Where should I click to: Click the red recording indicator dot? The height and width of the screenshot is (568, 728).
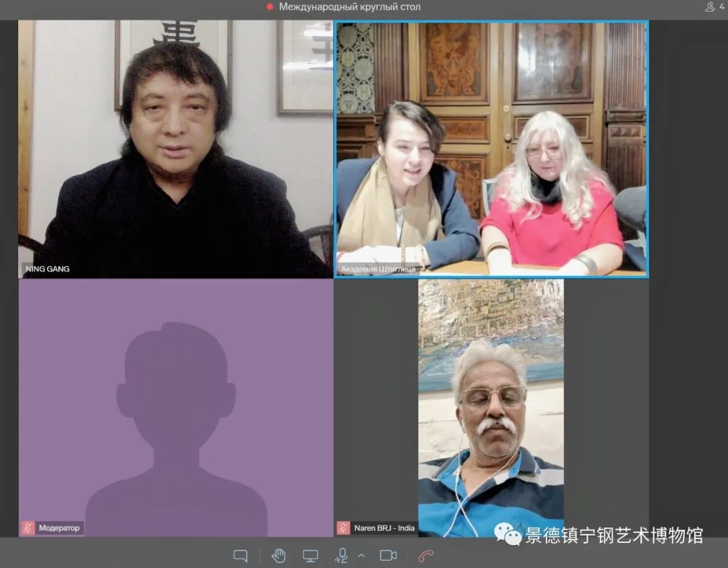tap(270, 7)
